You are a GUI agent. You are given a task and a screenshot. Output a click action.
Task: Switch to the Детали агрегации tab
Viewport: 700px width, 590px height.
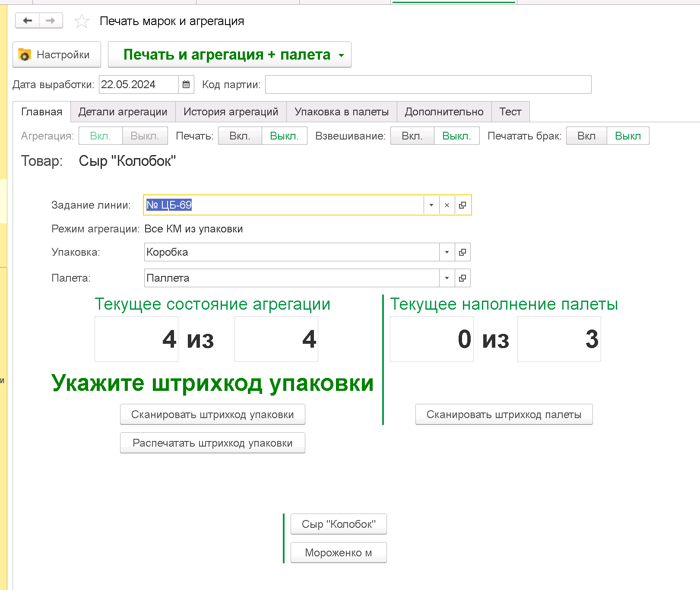[123, 112]
